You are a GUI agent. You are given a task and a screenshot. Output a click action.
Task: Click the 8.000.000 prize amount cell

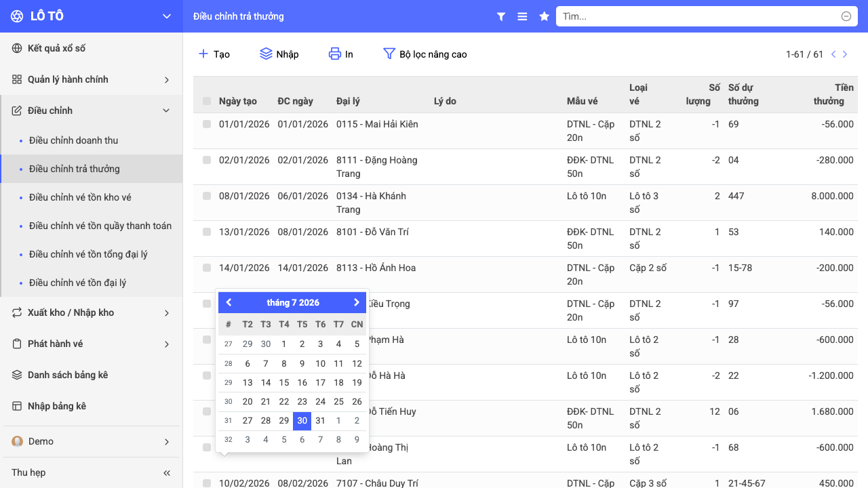[832, 196]
